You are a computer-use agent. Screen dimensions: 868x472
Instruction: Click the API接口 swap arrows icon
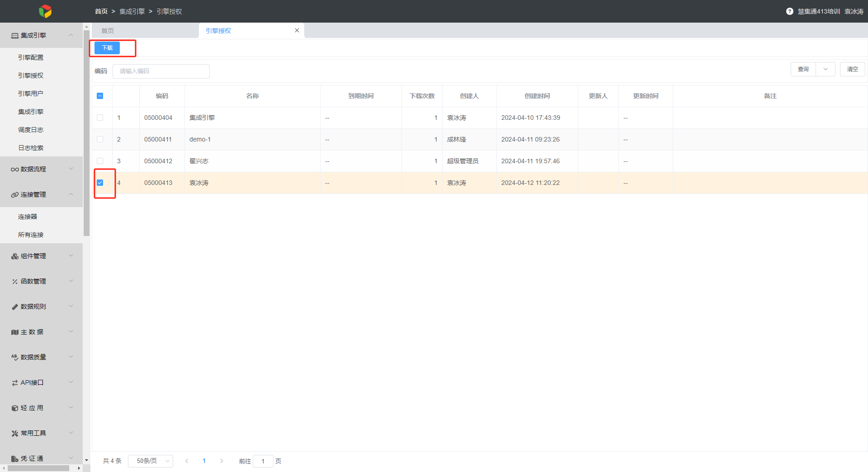pos(15,382)
